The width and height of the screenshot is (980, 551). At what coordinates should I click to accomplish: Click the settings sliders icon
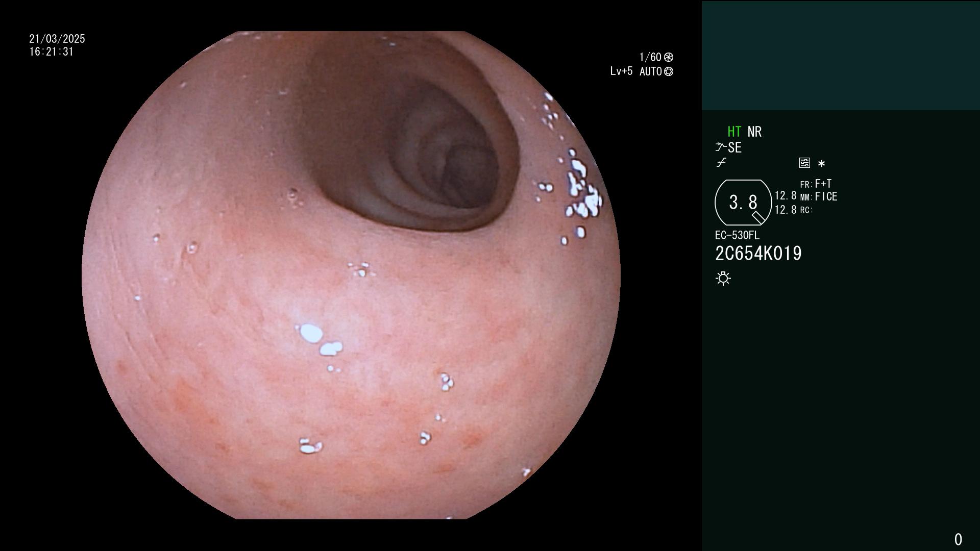click(804, 163)
